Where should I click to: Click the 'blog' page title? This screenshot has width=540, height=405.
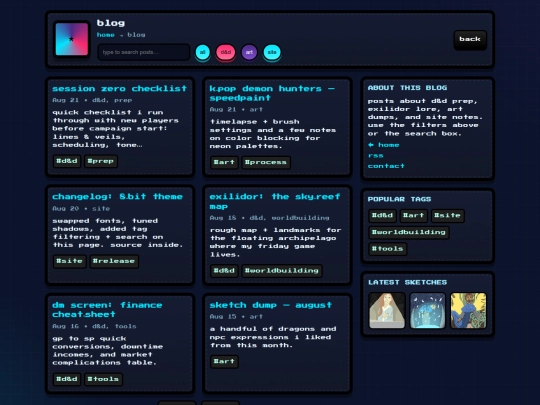tap(111, 23)
